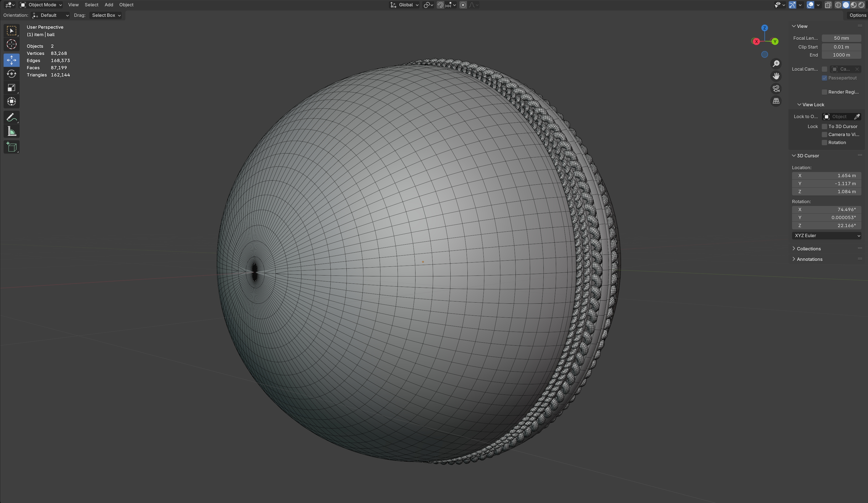
Task: Enable the view lock Rotation checkbox
Action: tap(824, 142)
